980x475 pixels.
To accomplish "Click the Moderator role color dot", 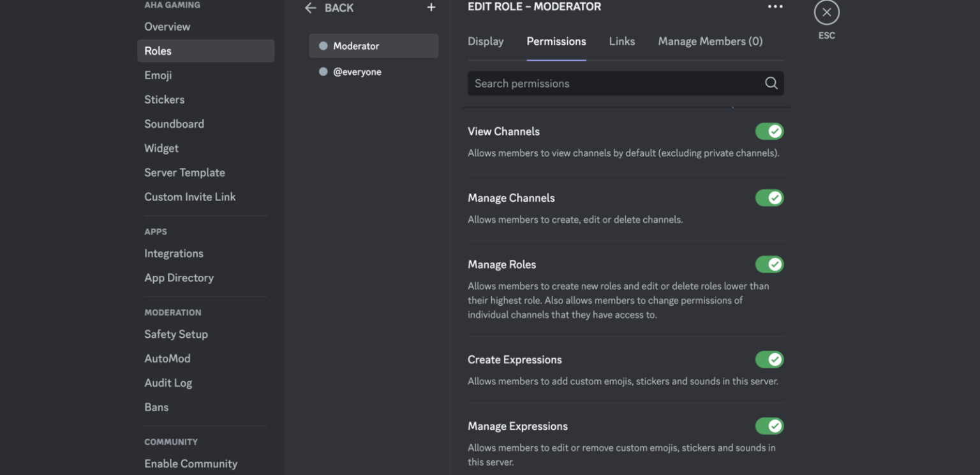I will tap(323, 46).
